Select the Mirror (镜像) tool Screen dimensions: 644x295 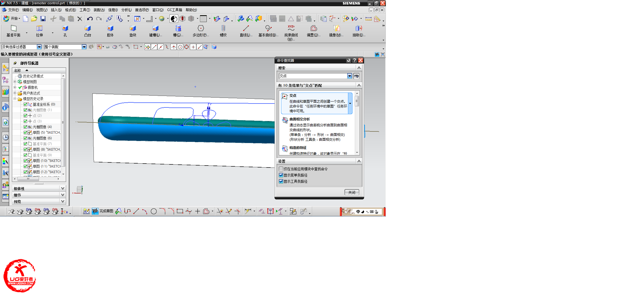(x=336, y=31)
